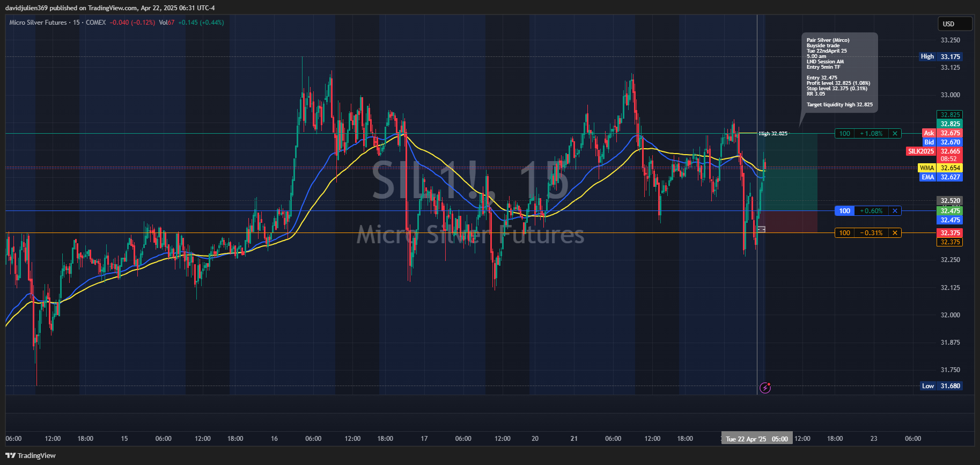The width and height of the screenshot is (980, 465).
Task: Click date 15 on the time axis
Action: click(x=124, y=439)
